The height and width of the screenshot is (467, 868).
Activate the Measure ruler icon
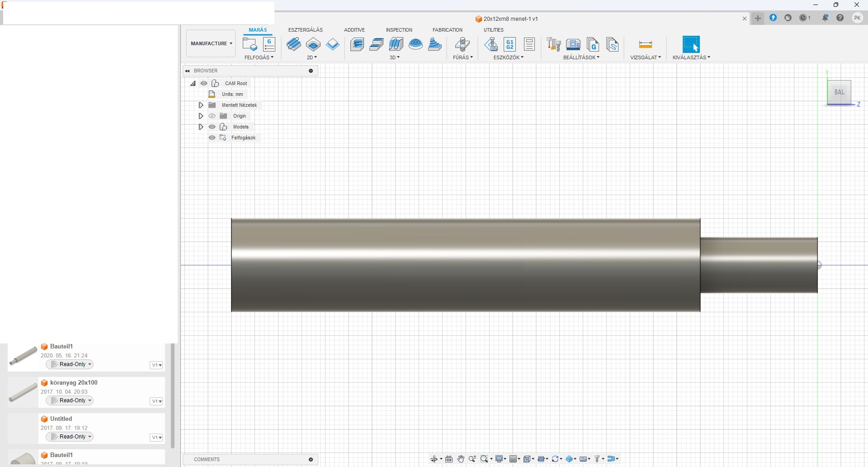646,44
